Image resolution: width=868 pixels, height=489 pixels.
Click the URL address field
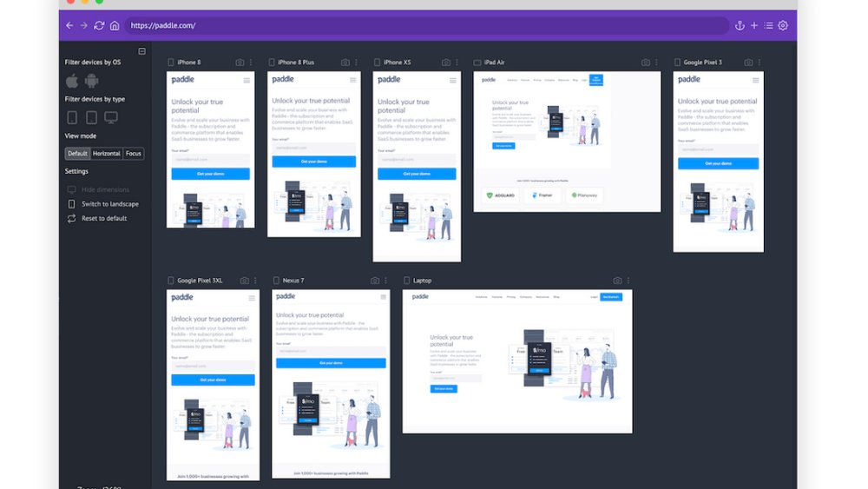(426, 25)
